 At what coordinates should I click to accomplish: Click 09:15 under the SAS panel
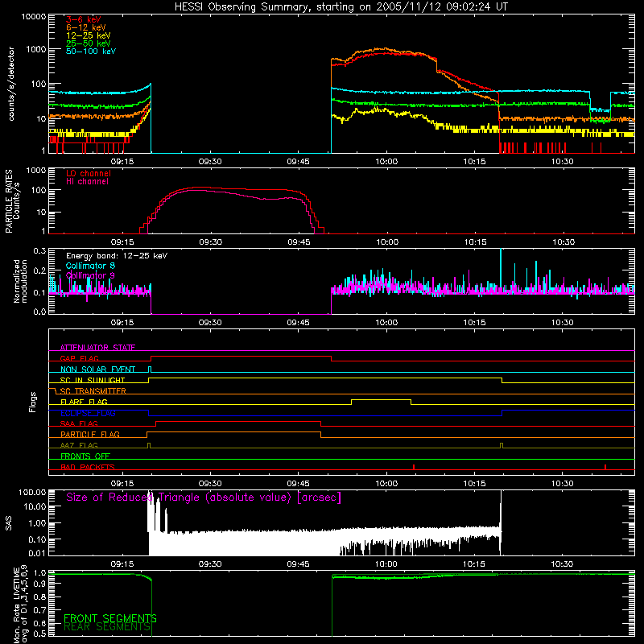[122, 564]
